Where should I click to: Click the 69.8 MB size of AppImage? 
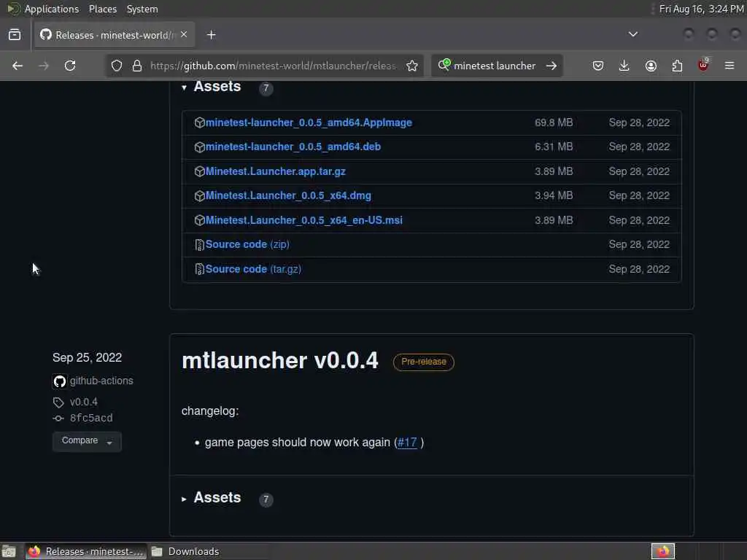554,122
